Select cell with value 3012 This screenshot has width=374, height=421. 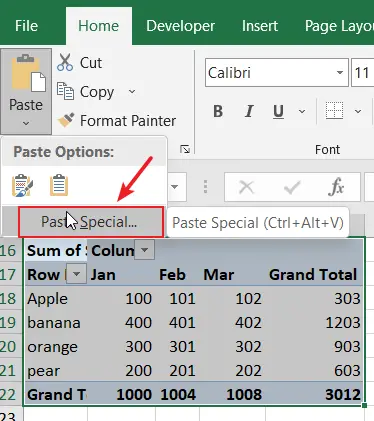point(314,395)
